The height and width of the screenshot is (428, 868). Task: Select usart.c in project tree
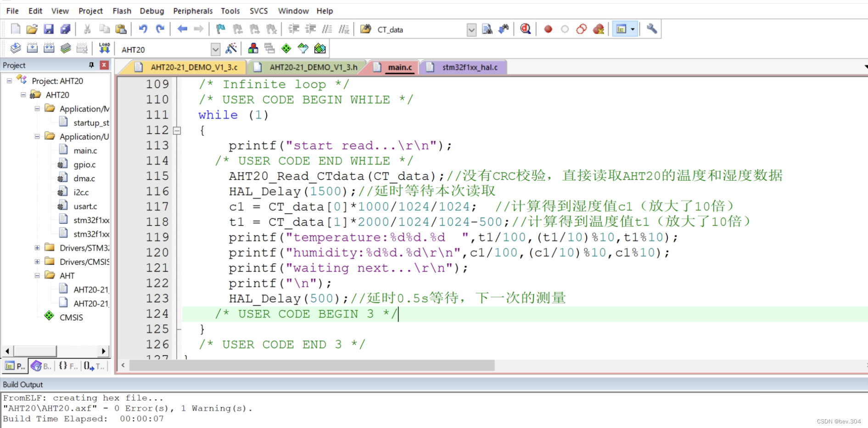(85, 206)
